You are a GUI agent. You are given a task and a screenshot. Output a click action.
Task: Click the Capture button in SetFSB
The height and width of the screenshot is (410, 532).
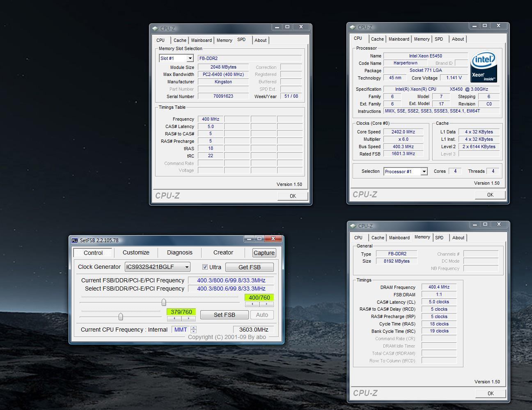(264, 253)
